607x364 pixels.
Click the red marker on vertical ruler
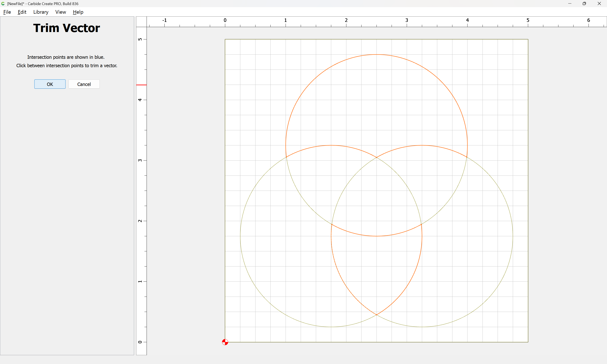click(x=141, y=85)
